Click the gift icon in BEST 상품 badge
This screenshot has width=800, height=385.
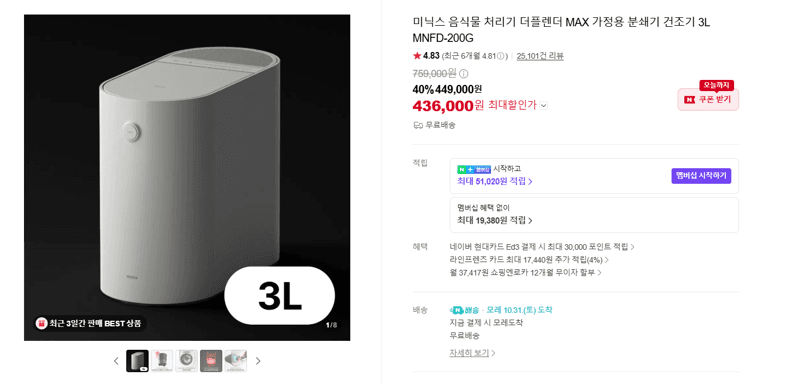click(41, 323)
